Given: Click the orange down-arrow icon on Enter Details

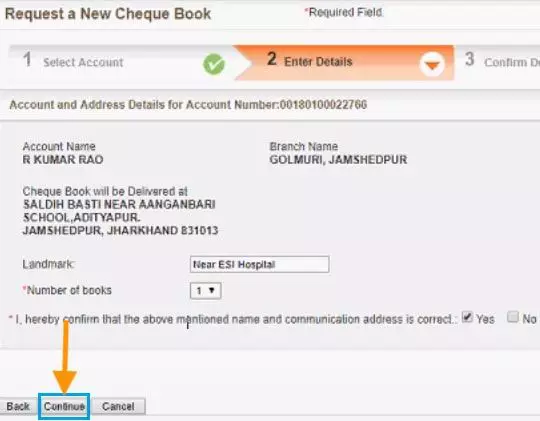Looking at the screenshot, I should coord(432,64).
